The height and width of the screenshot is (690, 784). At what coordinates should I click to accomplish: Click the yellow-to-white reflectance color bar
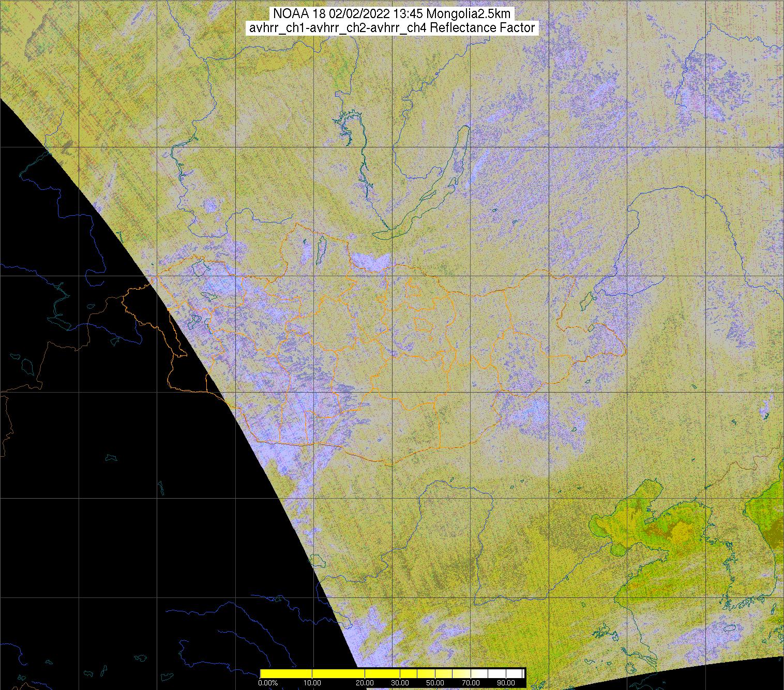pyautogui.click(x=392, y=673)
